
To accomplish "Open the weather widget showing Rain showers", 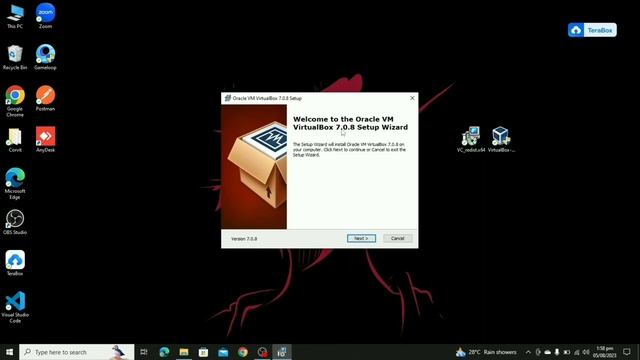I will click(x=487, y=352).
